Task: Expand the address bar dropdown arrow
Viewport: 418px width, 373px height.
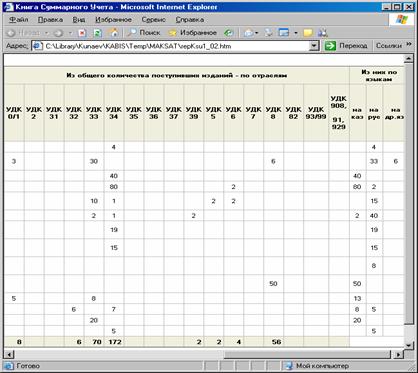Action: [314, 46]
